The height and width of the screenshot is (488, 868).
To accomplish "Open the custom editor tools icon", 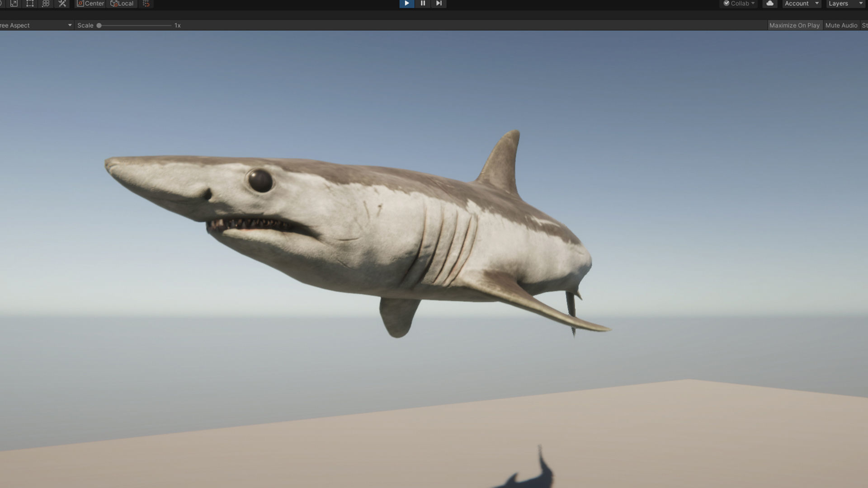I will coord(62,3).
